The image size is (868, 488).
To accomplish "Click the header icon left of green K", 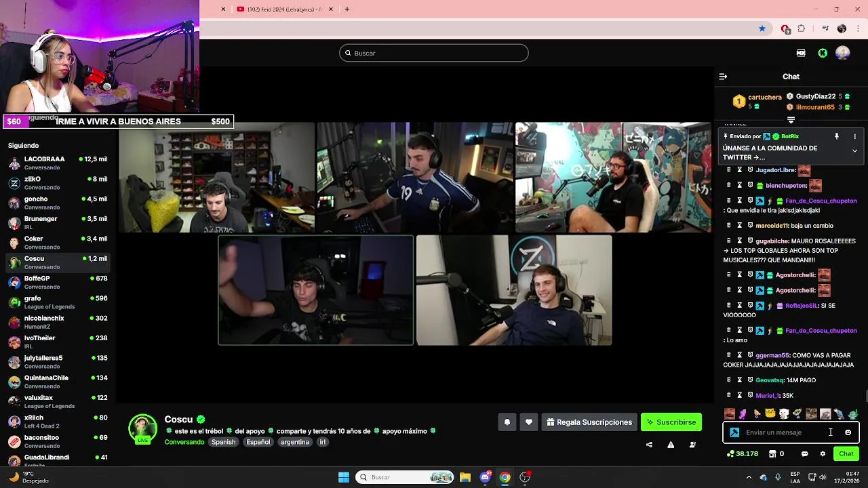I will [x=801, y=53].
